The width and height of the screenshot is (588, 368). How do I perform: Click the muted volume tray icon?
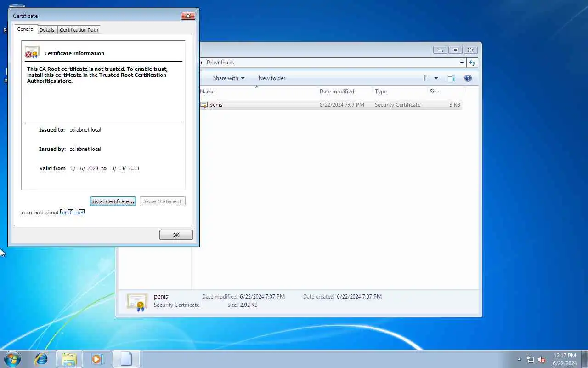(542, 360)
